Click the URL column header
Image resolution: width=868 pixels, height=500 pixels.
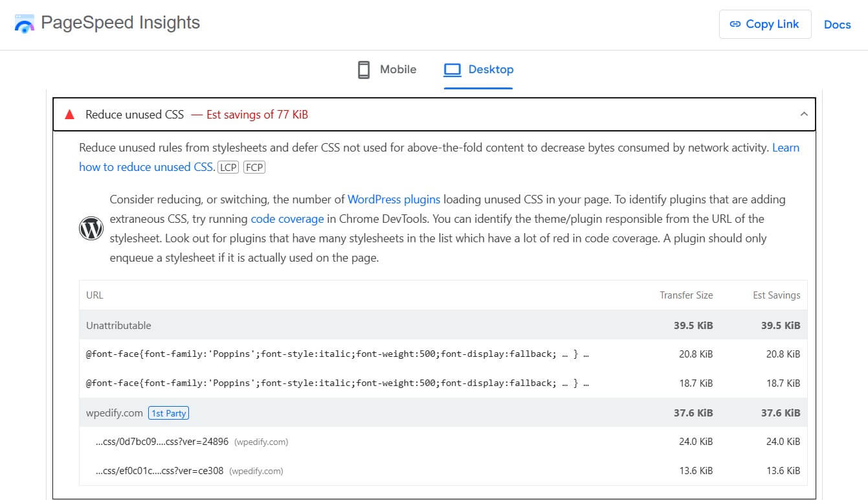[x=95, y=295]
